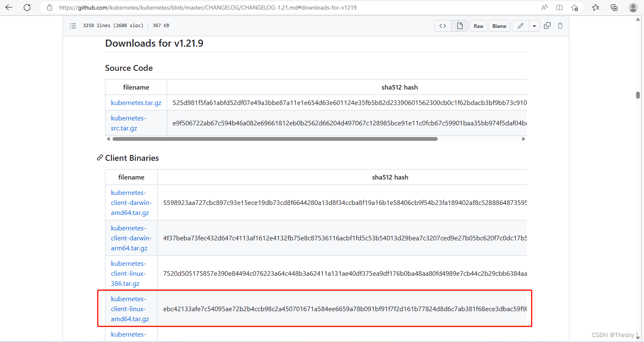Open the Collections icon in the toolbar
This screenshot has width=644, height=342.
(614, 7)
